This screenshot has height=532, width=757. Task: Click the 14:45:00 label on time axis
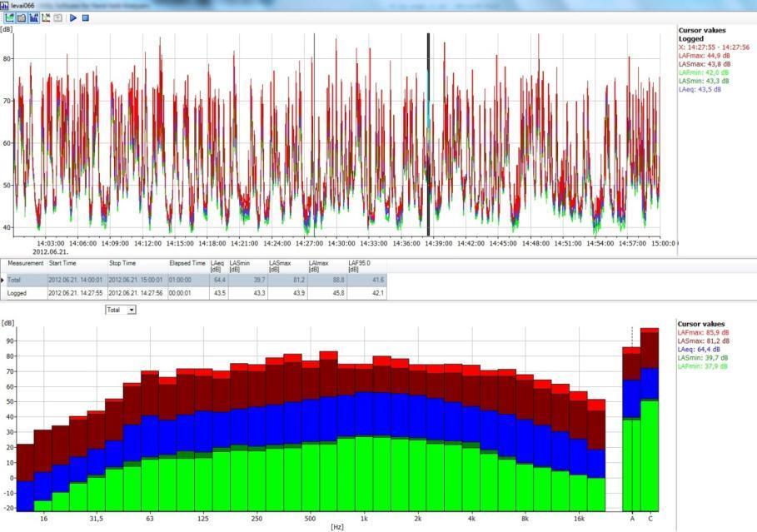tap(503, 243)
